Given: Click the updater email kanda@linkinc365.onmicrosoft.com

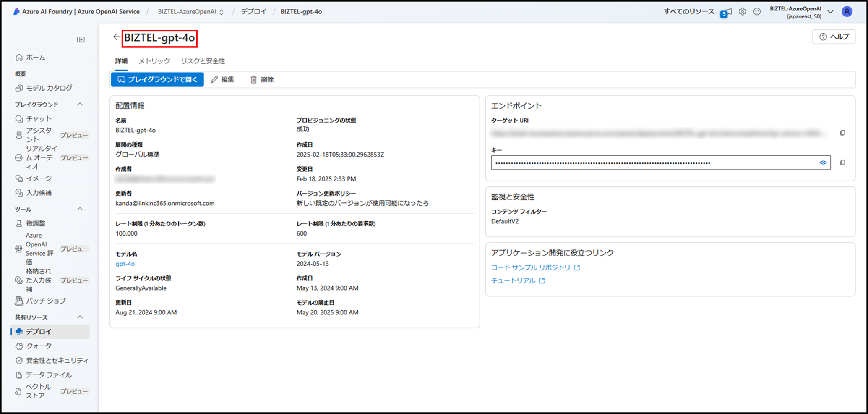Looking at the screenshot, I should [165, 203].
